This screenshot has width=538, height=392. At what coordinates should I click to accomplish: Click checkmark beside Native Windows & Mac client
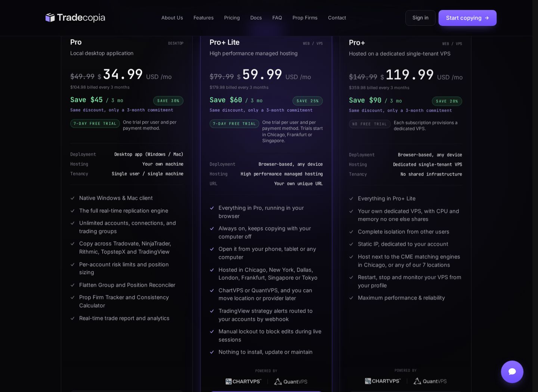click(x=72, y=198)
